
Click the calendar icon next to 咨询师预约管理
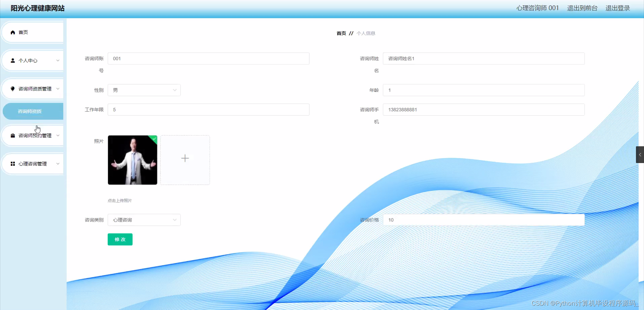click(13, 135)
